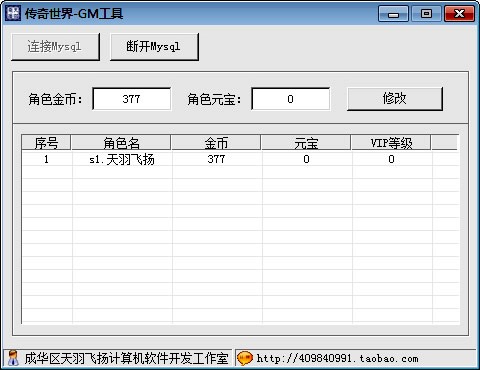Image resolution: width=480 pixels, height=370 pixels.
Task: Click the 序号 cell showing 1
Action: pos(46,159)
